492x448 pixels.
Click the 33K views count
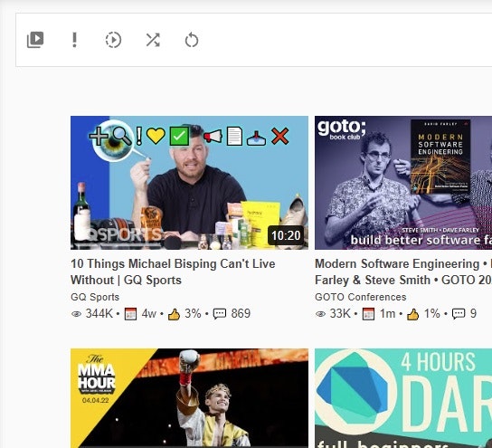pyautogui.click(x=340, y=314)
